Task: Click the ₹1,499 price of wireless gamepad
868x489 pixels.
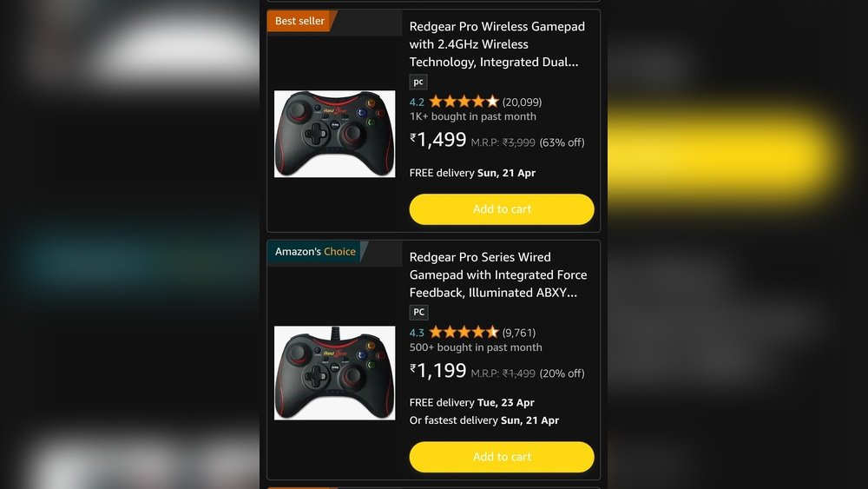Action: coord(437,140)
